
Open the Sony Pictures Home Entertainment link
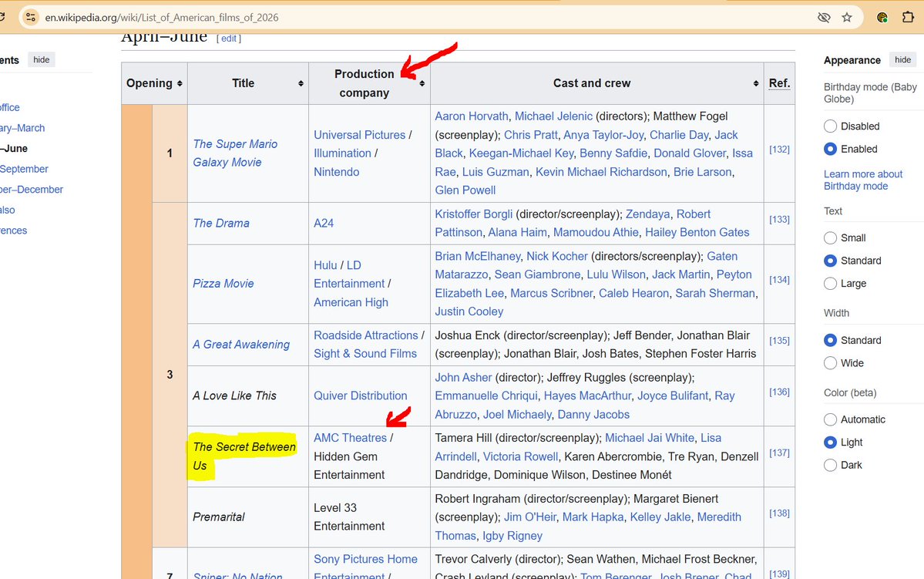click(365, 567)
